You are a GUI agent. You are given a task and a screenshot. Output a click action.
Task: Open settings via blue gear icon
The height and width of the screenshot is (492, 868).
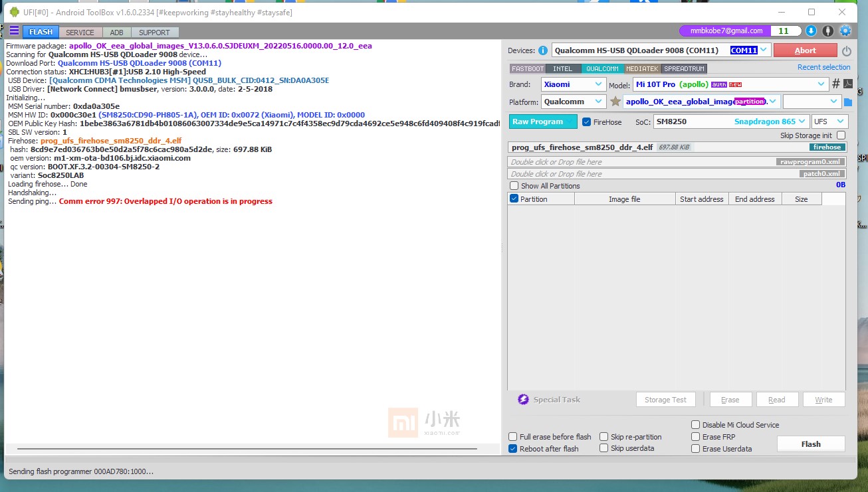pyautogui.click(x=845, y=31)
